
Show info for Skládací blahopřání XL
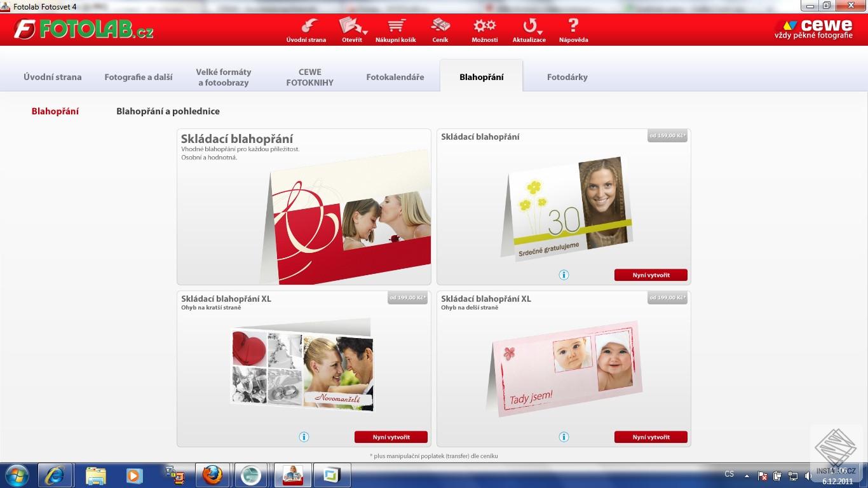tap(304, 437)
